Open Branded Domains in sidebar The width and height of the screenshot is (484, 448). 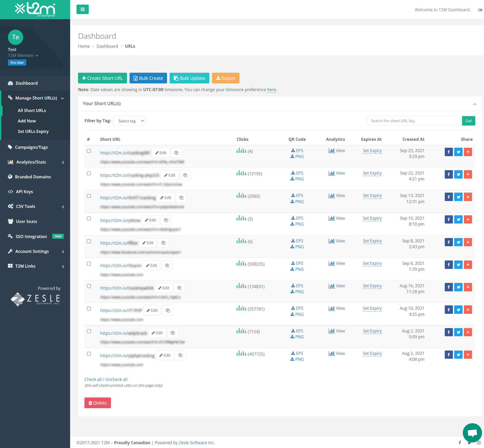point(33,177)
